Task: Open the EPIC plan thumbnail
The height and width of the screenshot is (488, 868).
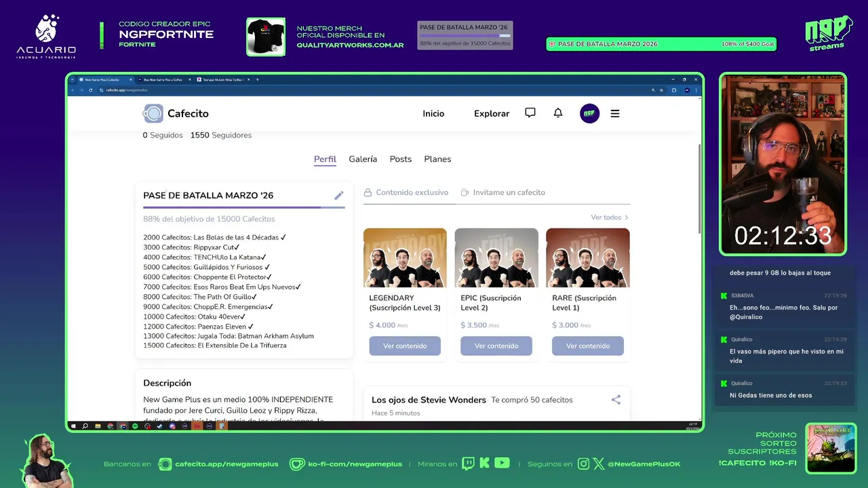Action: (496, 258)
